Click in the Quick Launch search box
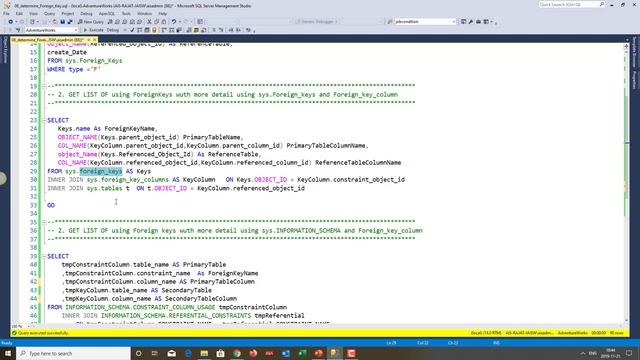 [571, 4]
